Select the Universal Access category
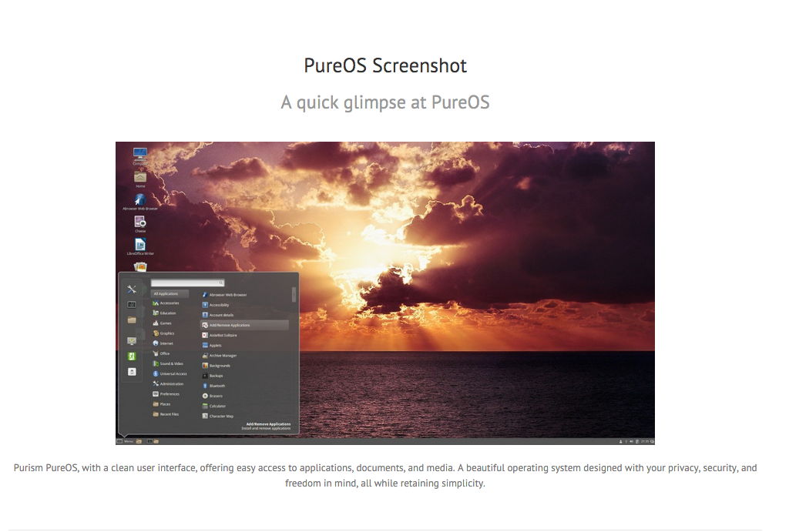The height and width of the screenshot is (532, 789). click(170, 373)
